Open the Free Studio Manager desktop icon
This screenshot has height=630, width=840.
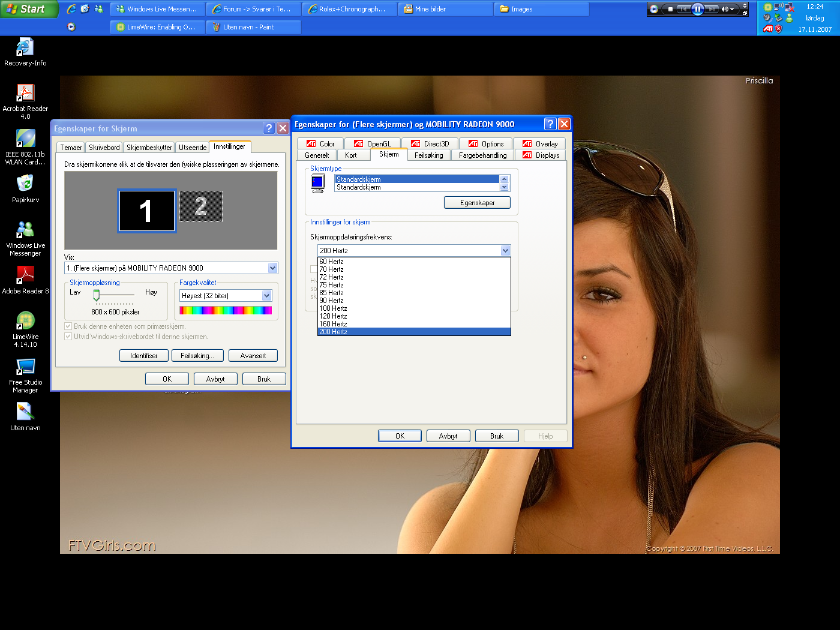coord(25,367)
